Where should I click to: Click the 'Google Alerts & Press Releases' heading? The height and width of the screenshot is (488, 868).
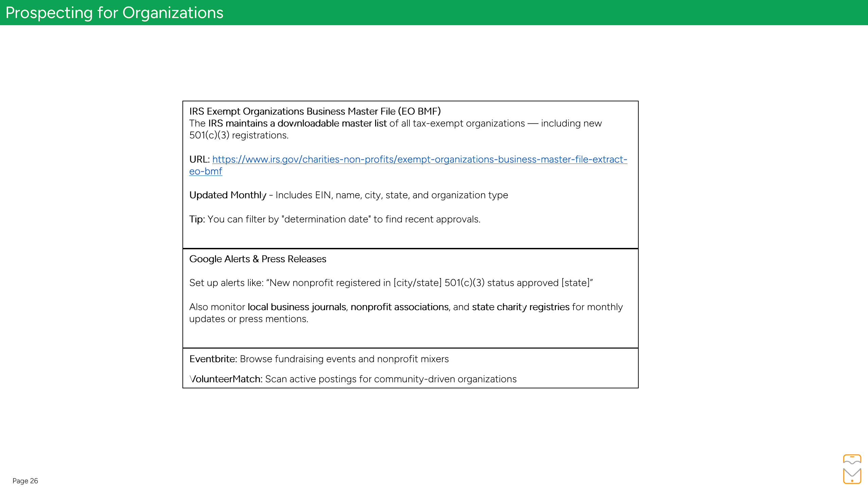pyautogui.click(x=258, y=259)
